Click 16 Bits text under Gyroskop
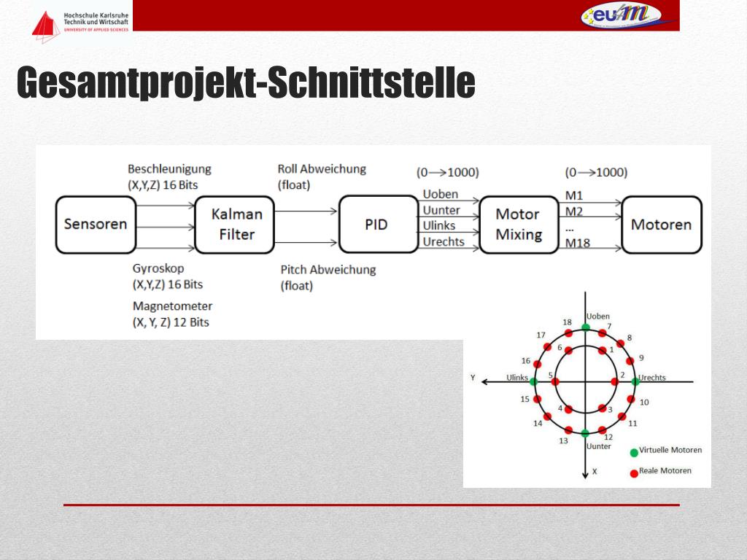Screen dimensions: 747x560 click(x=185, y=284)
